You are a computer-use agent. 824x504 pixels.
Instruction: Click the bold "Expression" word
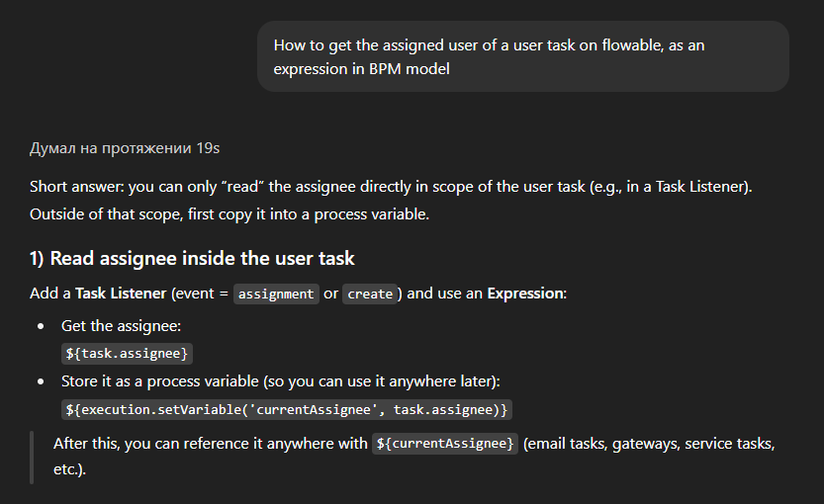[525, 294]
